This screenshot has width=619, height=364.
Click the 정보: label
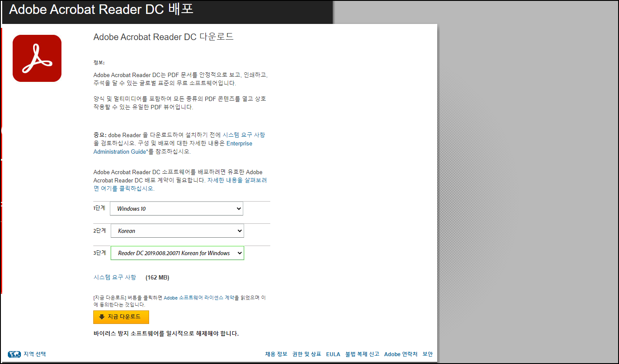tap(99, 62)
